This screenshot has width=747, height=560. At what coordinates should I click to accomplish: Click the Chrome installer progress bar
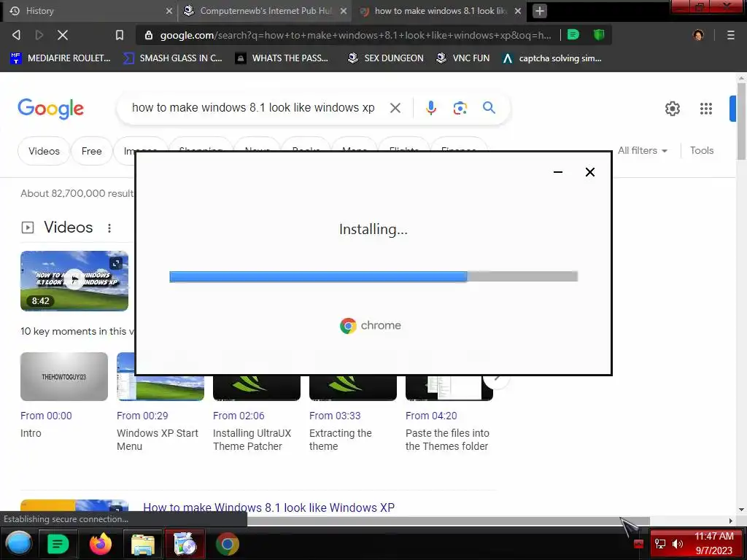[373, 276]
